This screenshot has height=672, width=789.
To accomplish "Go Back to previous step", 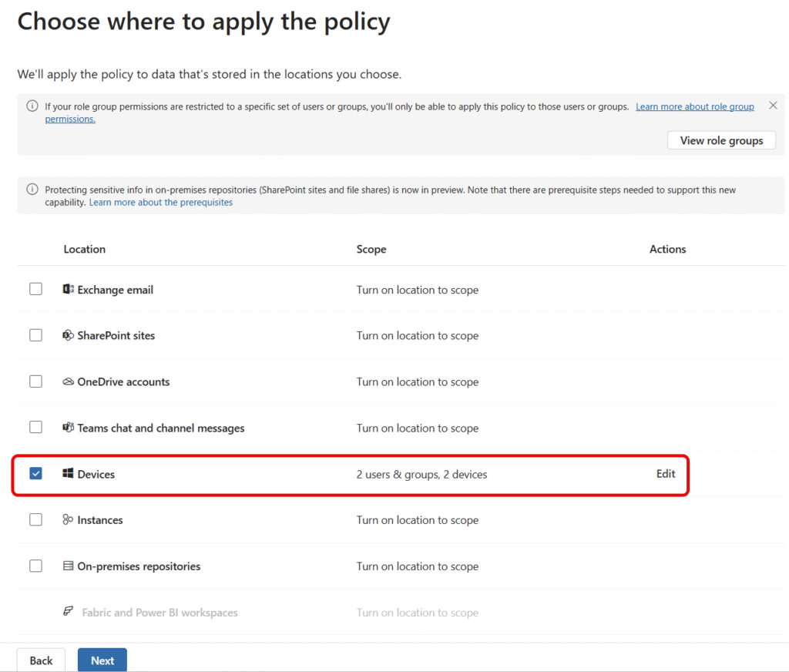I will click(x=41, y=660).
